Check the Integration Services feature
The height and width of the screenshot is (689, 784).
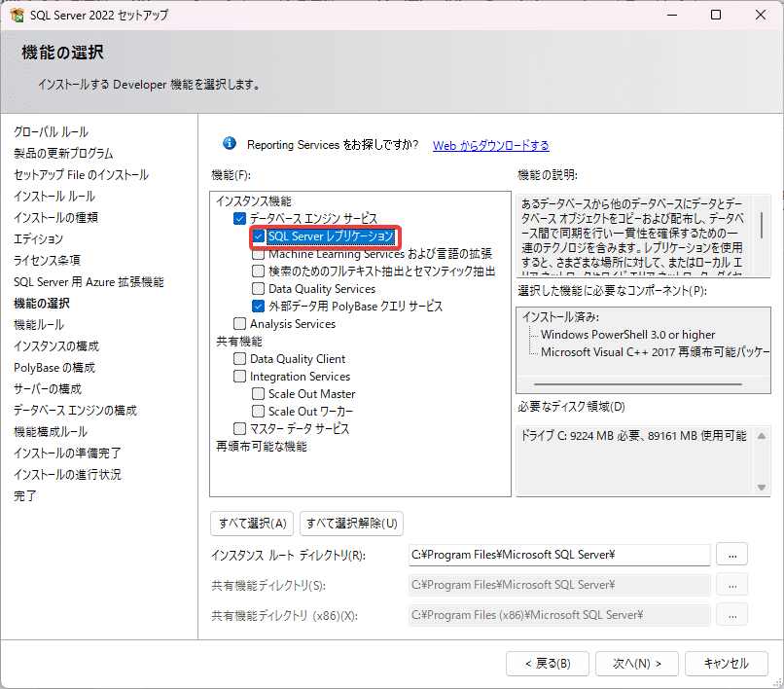240,376
